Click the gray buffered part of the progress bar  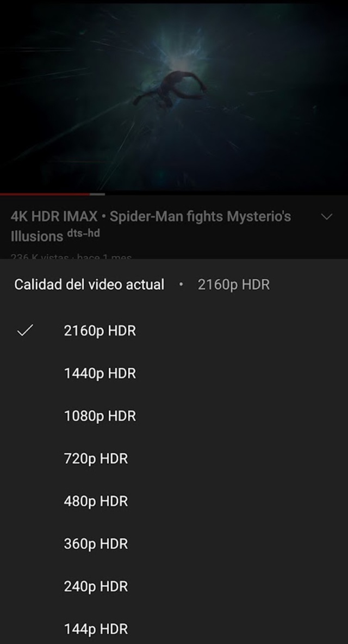click(x=97, y=194)
